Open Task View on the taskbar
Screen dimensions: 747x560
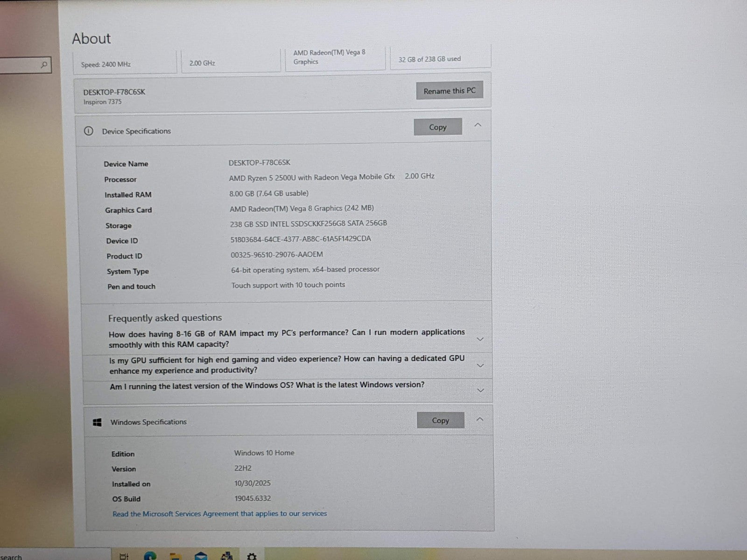[x=124, y=556]
